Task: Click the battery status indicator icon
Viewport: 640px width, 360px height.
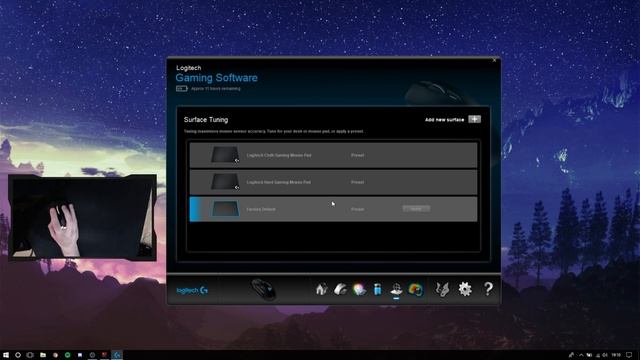Action: click(x=182, y=89)
